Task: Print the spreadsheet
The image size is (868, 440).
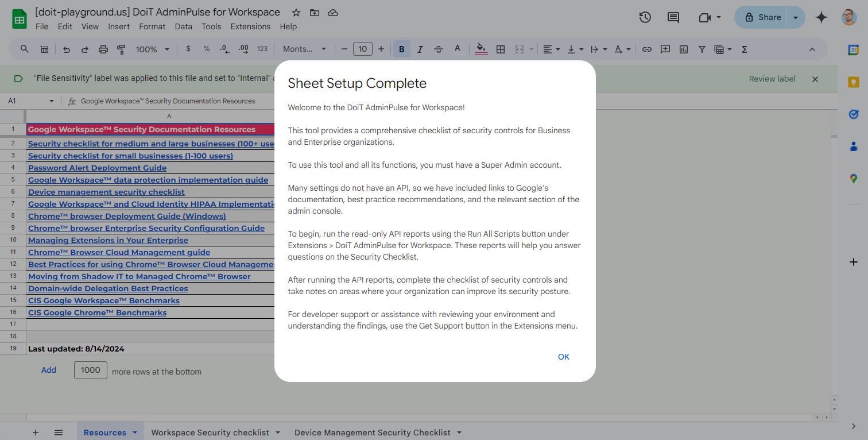Action: tap(103, 49)
